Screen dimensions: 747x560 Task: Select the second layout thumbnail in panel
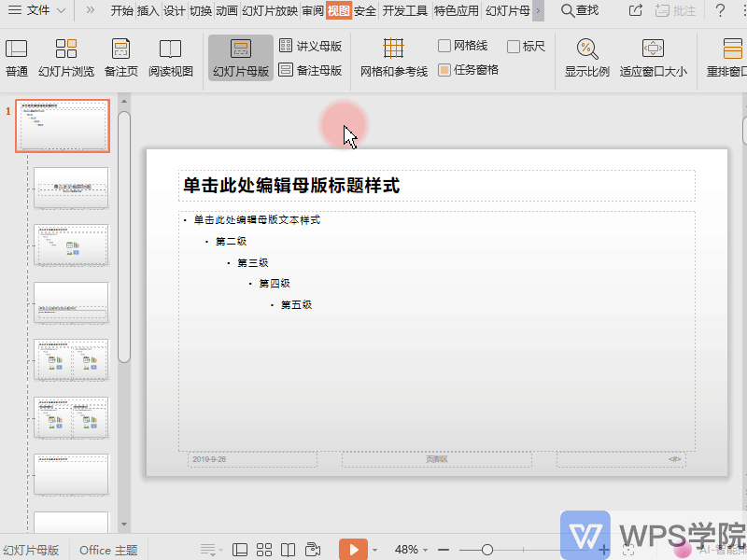point(71,188)
